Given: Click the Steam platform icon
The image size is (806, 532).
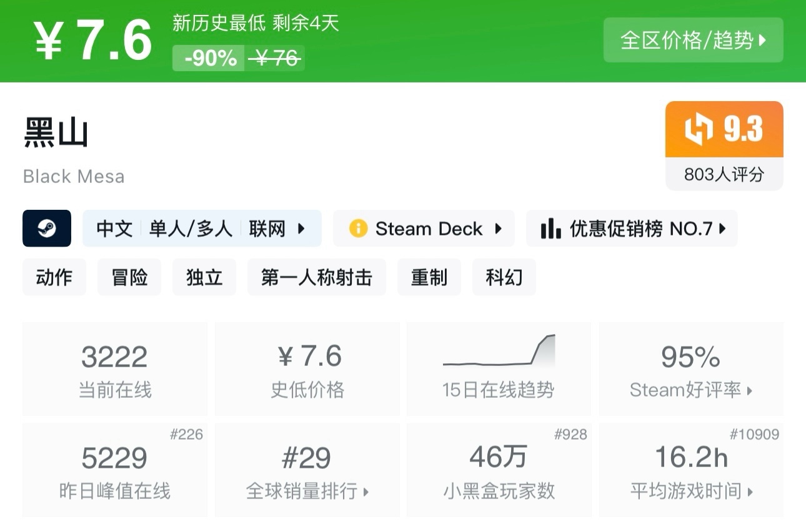Looking at the screenshot, I should pyautogui.click(x=47, y=229).
